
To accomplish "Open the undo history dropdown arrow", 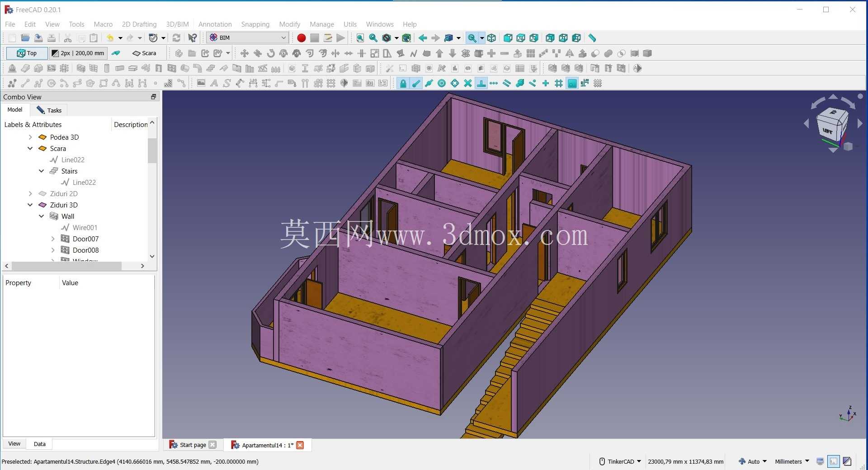I will (120, 38).
